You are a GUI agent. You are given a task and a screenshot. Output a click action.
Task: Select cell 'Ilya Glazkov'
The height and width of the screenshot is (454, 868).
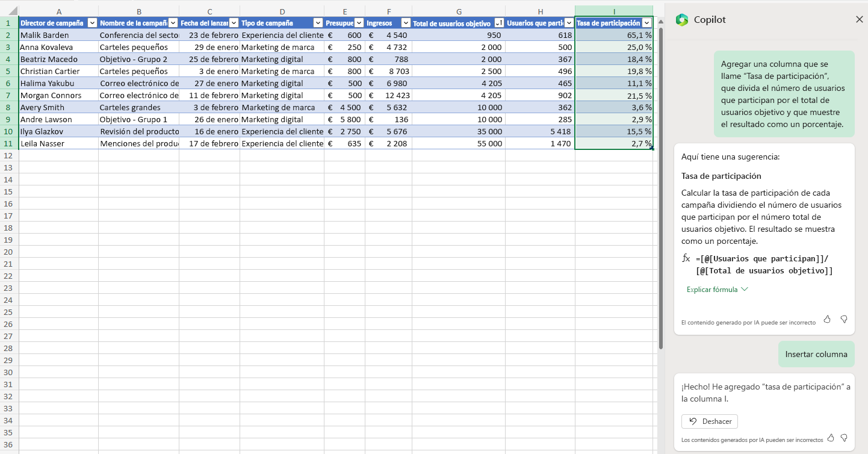coord(58,131)
